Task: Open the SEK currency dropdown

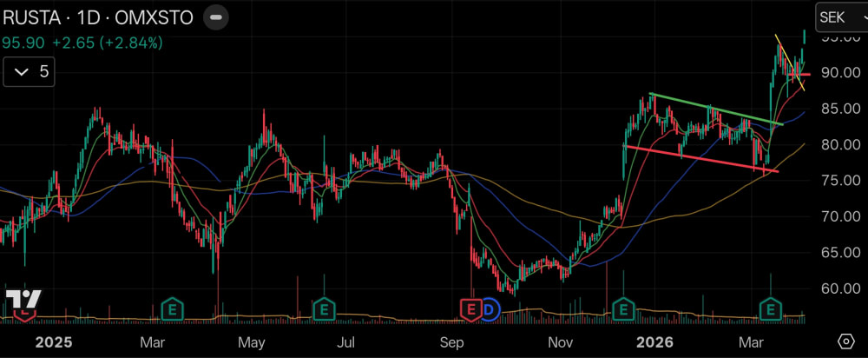Action: [842, 17]
